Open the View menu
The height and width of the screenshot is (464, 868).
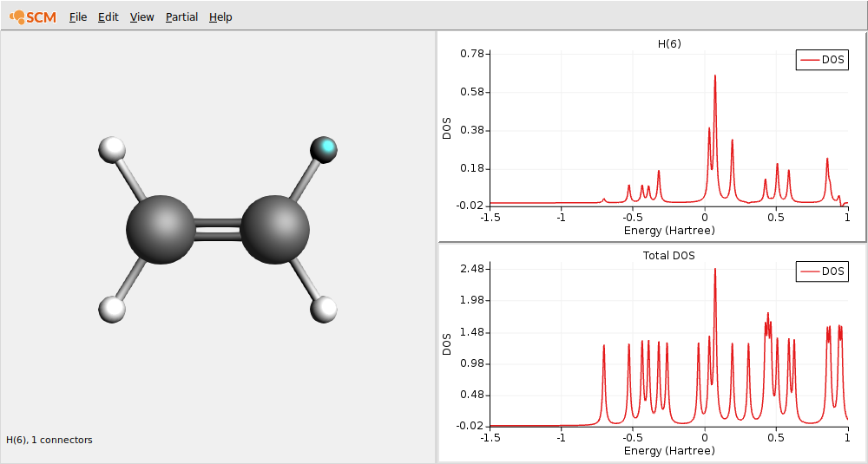pos(141,16)
